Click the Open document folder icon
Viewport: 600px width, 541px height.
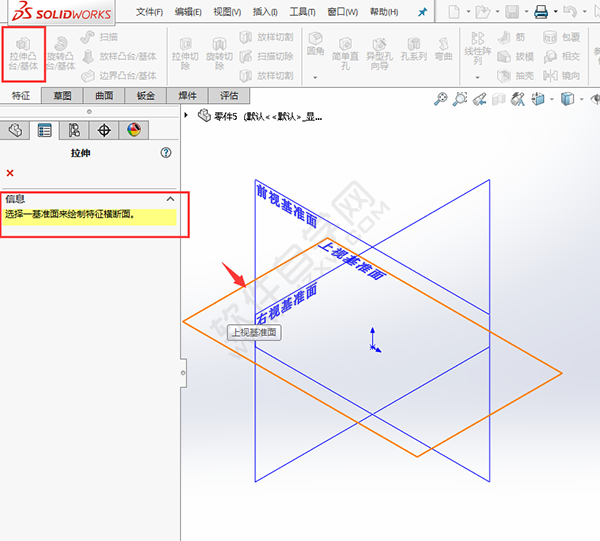point(482,12)
